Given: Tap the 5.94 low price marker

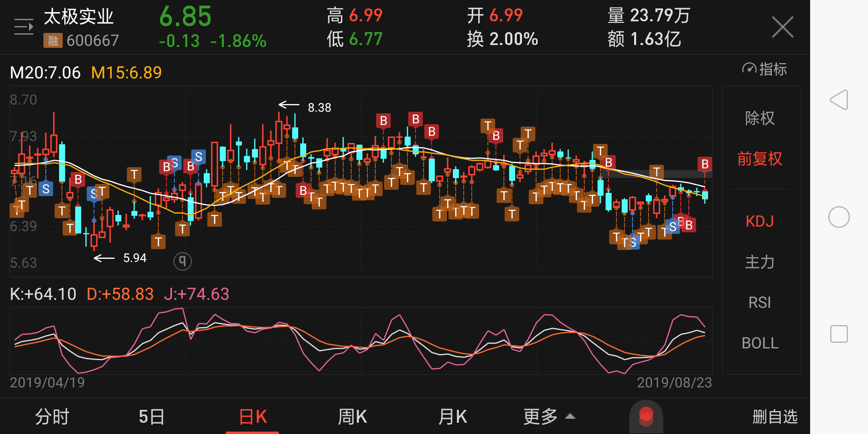Looking at the screenshot, I should click(x=135, y=258).
